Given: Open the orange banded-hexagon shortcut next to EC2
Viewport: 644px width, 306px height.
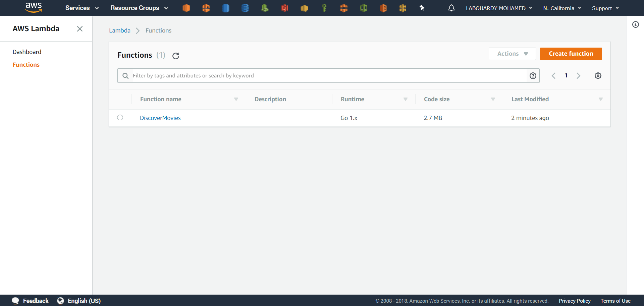Looking at the screenshot, I should click(x=206, y=8).
